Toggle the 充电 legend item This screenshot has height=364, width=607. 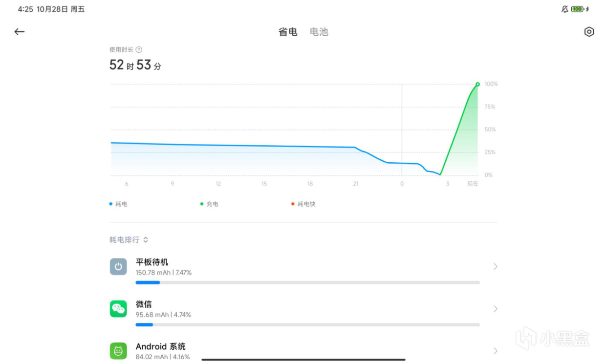[x=209, y=204]
